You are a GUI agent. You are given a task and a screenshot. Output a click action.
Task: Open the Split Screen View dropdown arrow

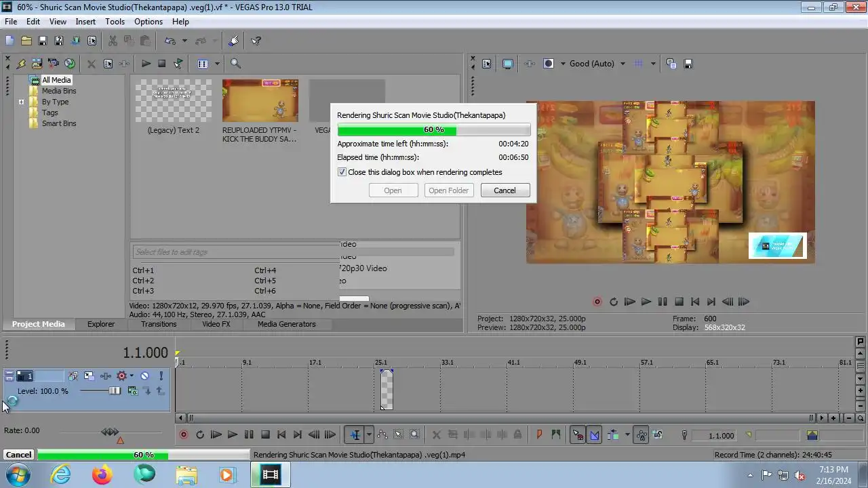563,64
